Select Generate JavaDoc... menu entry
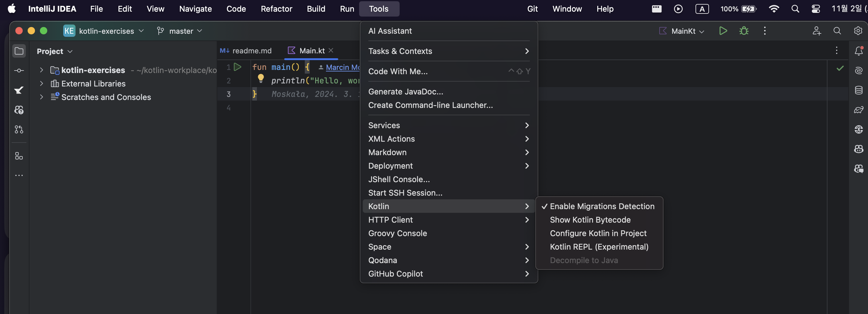 coord(448,92)
